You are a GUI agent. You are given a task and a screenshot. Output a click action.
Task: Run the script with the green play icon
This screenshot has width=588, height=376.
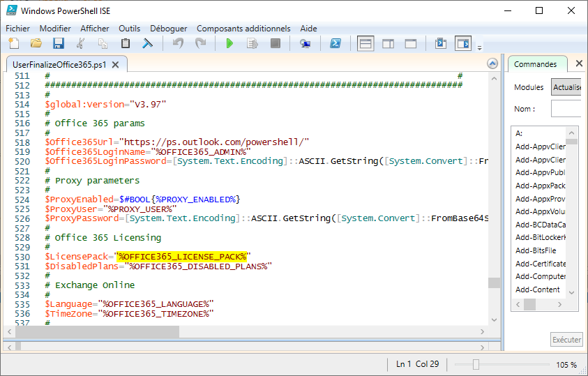tap(229, 43)
